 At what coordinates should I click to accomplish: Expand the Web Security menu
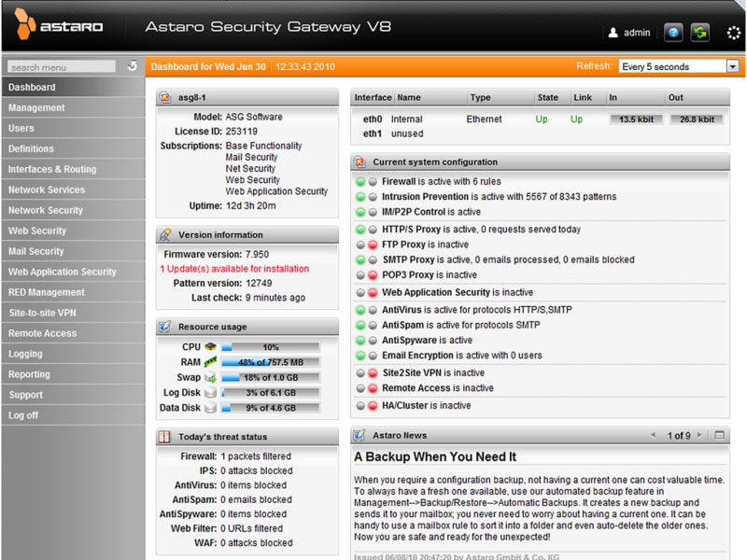[74, 231]
